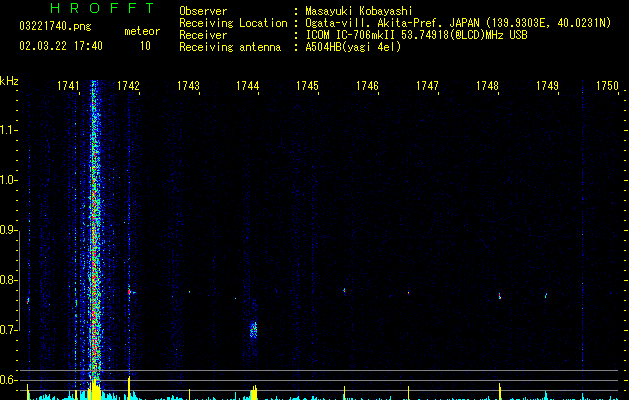Click the small echo dot just after 1748
The height and width of the screenshot is (400, 629).
click(x=500, y=296)
